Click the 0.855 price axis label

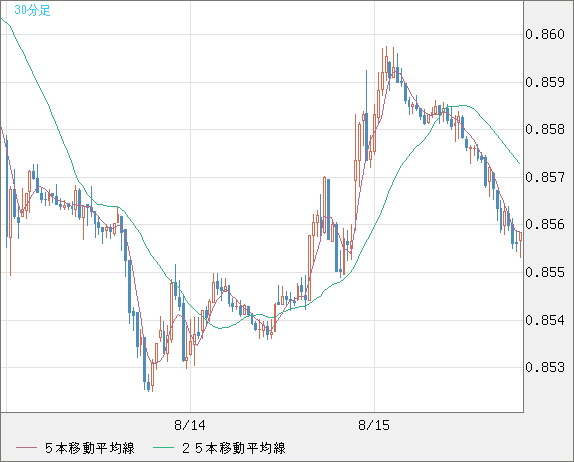545,272
